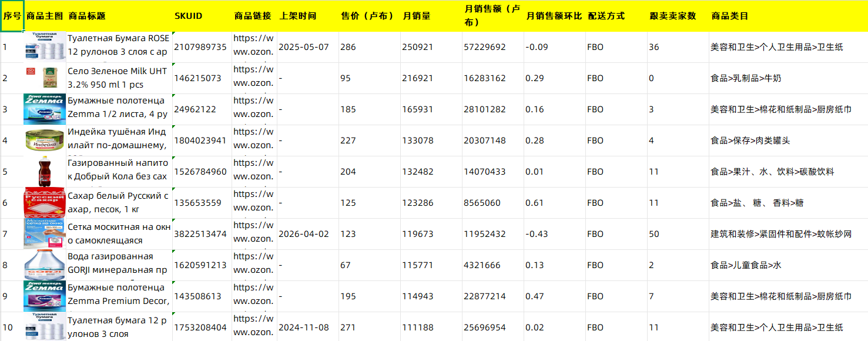868x341 pixels.
Task: Select the 商品类目 column header
Action: point(788,16)
